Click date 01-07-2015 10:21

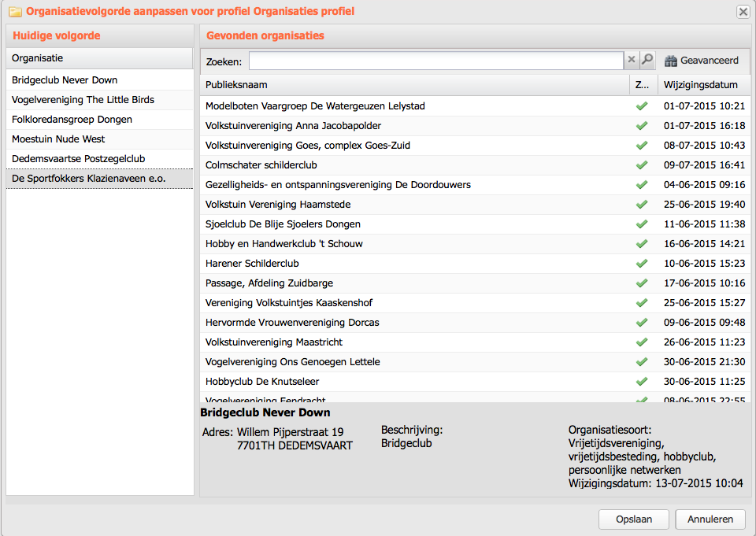[x=704, y=106]
